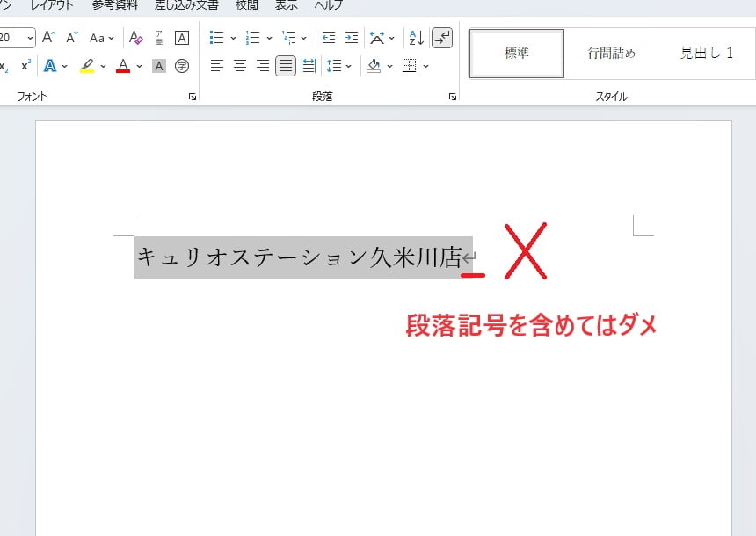Align text right
This screenshot has height=536, width=756.
click(263, 66)
